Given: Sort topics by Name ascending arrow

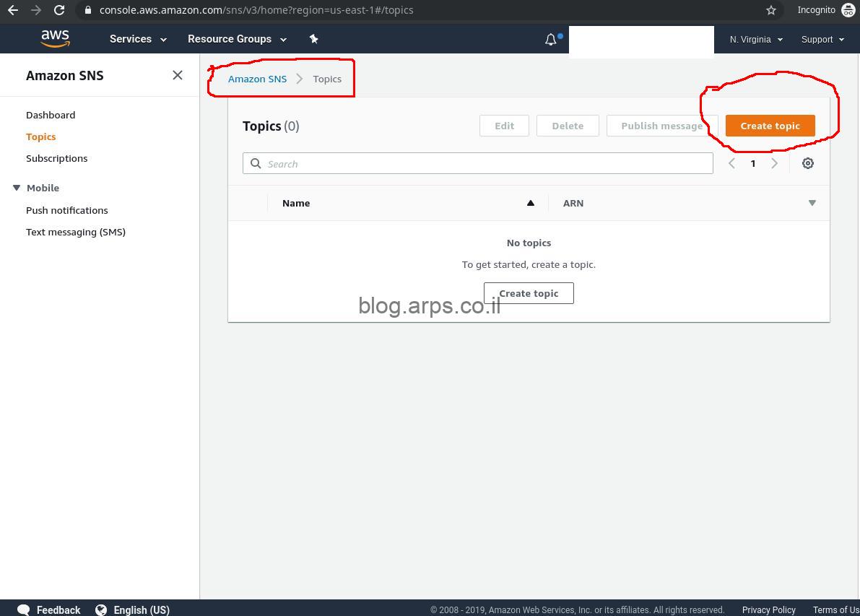Looking at the screenshot, I should (x=531, y=203).
